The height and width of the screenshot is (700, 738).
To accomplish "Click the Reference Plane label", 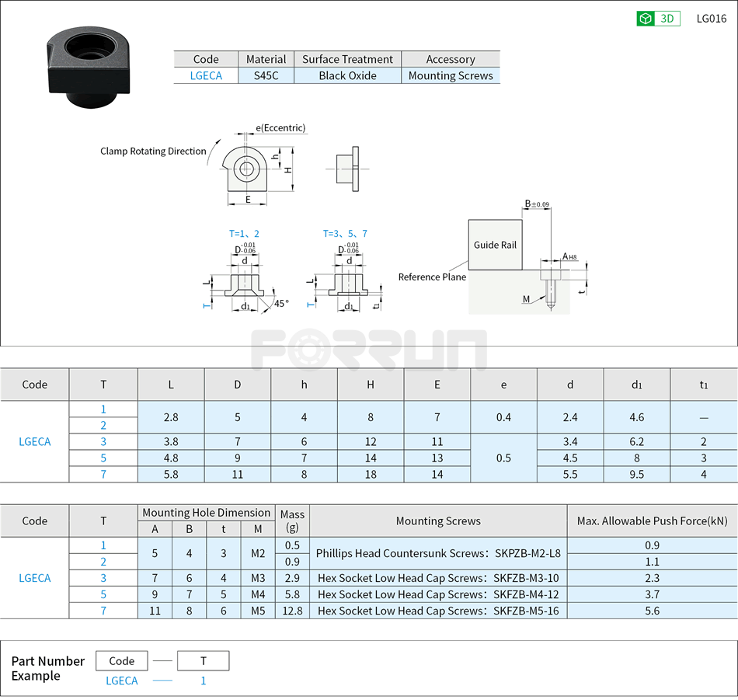I will [432, 277].
